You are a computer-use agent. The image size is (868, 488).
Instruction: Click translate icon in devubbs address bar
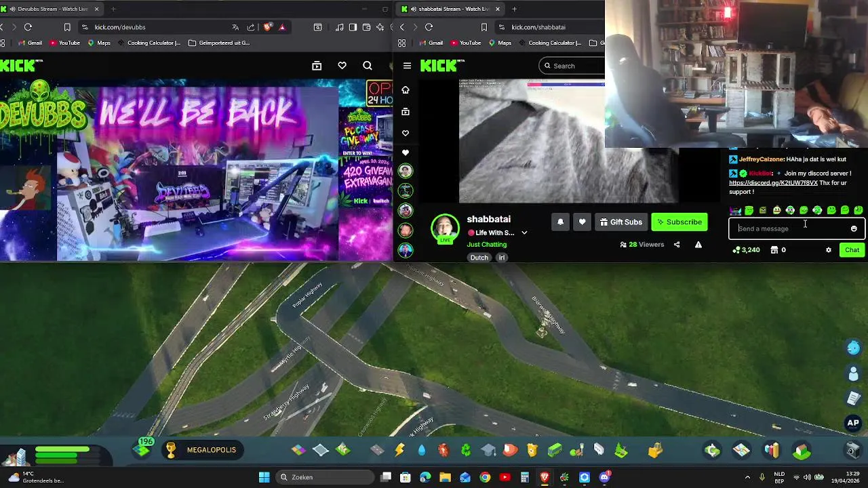[x=235, y=27]
